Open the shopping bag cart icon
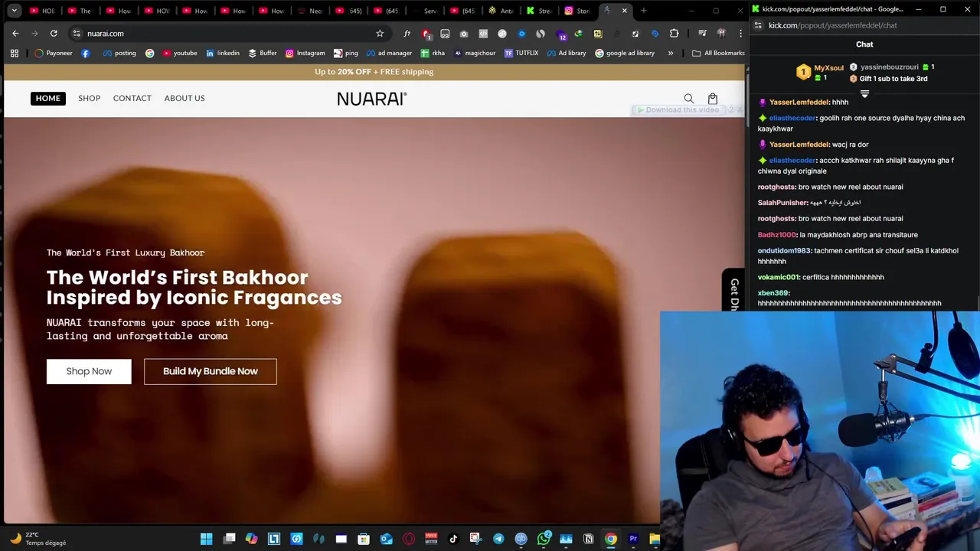This screenshot has height=551, width=980. click(x=713, y=99)
